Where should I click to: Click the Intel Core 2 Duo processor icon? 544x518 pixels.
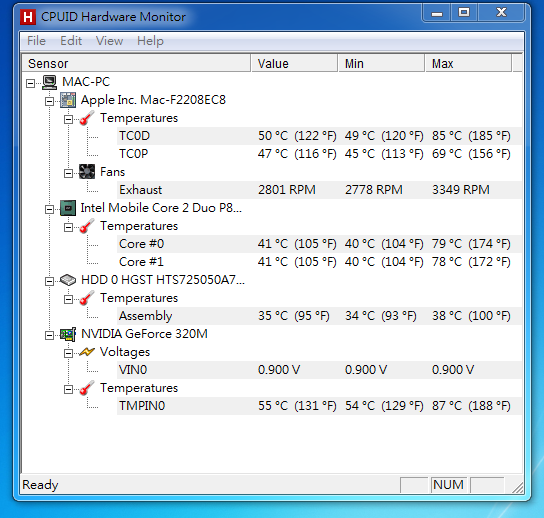(x=68, y=208)
